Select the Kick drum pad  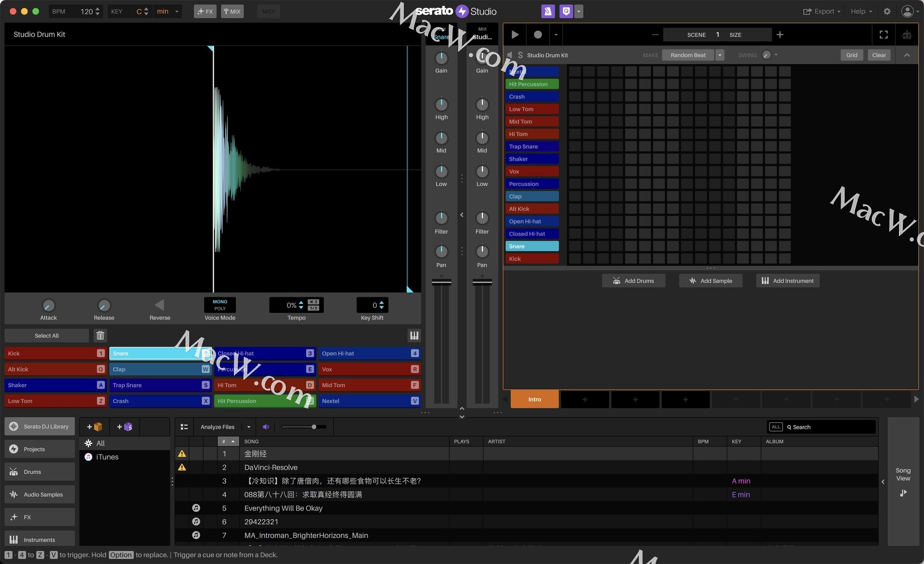pos(55,353)
